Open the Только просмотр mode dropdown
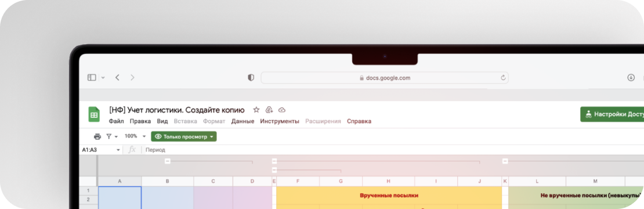Viewport: 644px width, 209px height. (183, 137)
